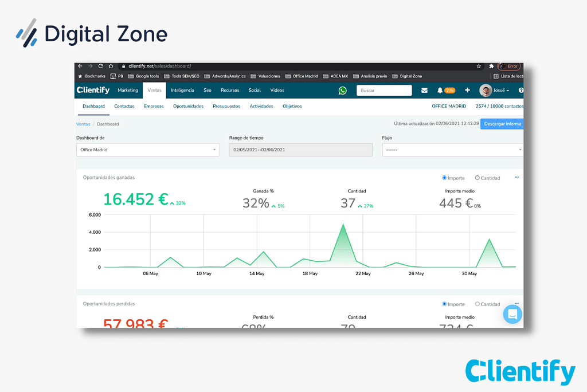
Task: Click the plus add icon in navbar
Action: (467, 91)
